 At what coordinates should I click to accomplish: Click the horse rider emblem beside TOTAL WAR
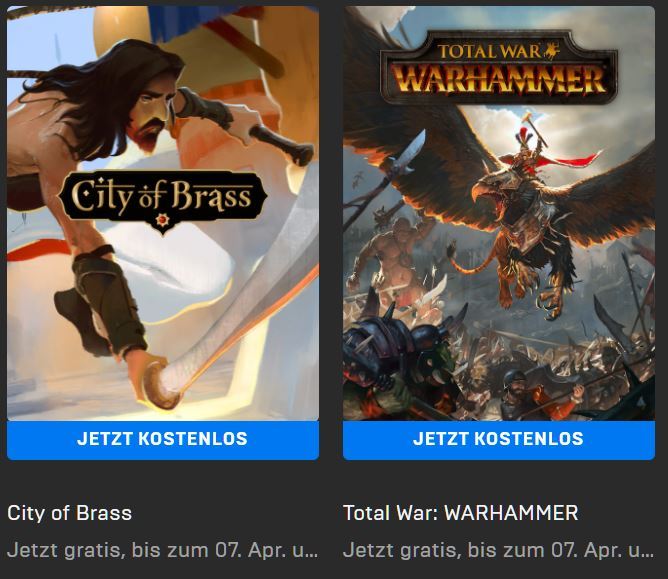[x=551, y=50]
